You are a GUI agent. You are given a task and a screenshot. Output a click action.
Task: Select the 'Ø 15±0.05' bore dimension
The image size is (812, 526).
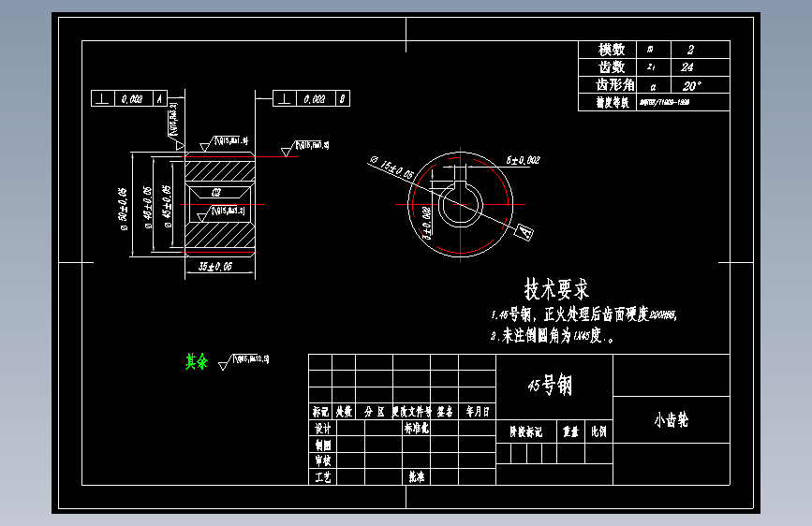click(392, 168)
